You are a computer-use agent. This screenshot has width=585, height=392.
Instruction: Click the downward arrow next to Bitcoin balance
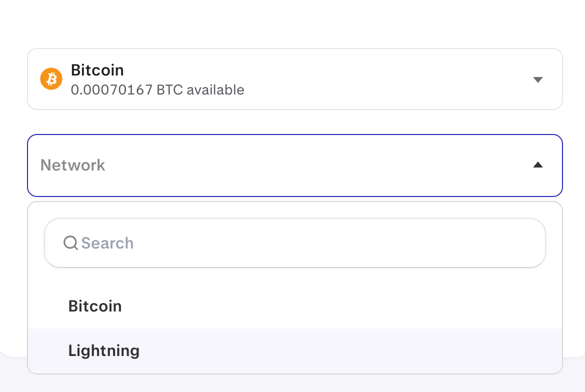(537, 79)
